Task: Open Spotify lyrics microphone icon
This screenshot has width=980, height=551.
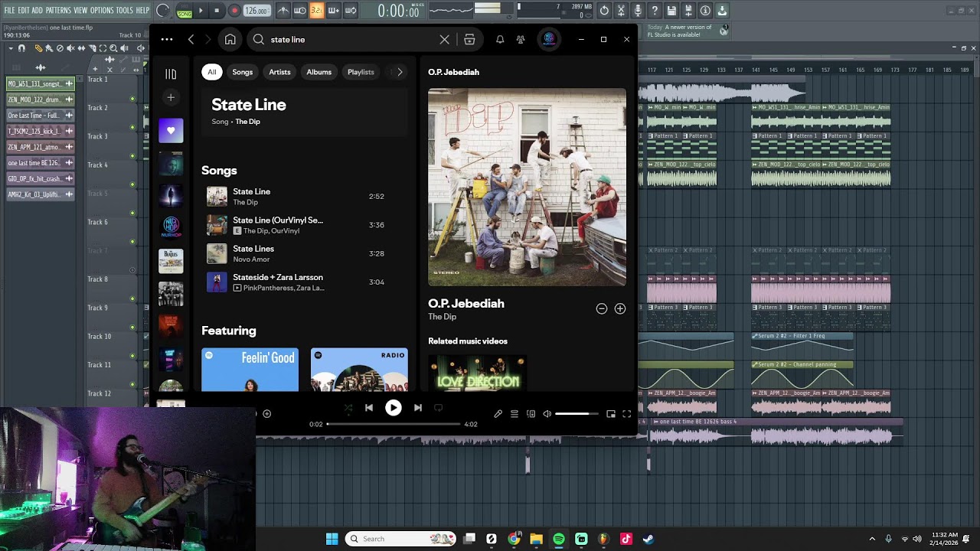Action: pos(498,414)
